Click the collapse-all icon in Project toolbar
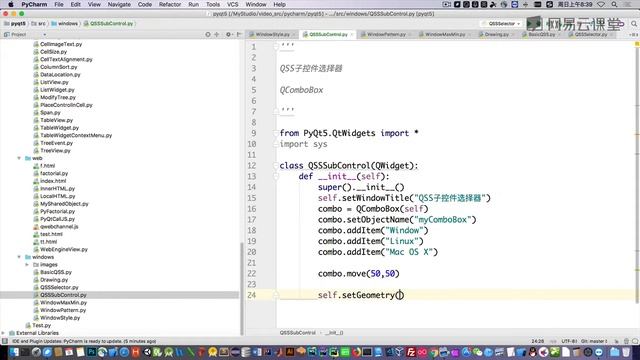Image resolution: width=640 pixels, height=360 pixels. (x=217, y=35)
